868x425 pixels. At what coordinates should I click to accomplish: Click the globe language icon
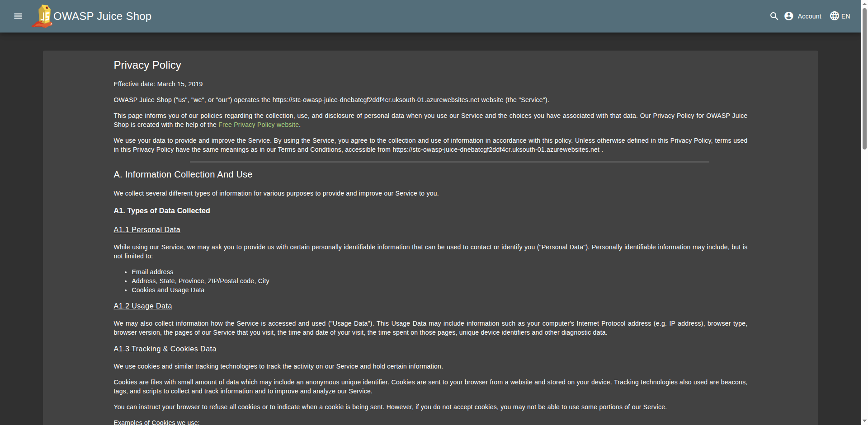tap(835, 16)
